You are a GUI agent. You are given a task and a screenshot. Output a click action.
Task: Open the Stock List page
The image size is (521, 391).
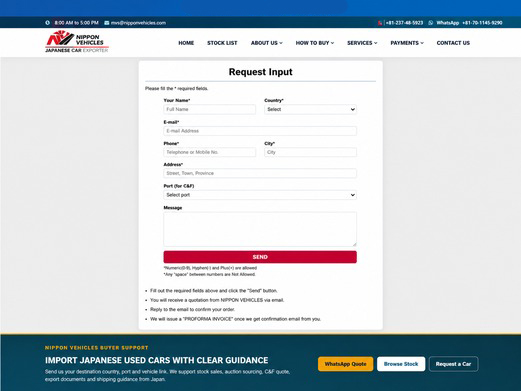pos(222,43)
